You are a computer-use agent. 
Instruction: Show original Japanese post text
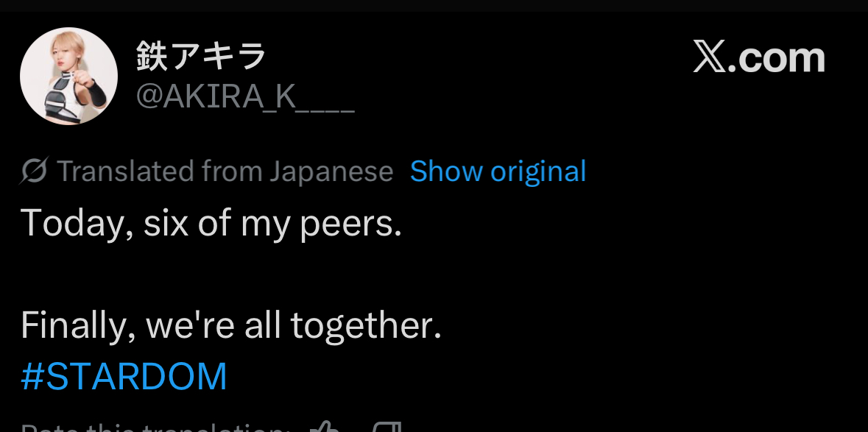498,171
